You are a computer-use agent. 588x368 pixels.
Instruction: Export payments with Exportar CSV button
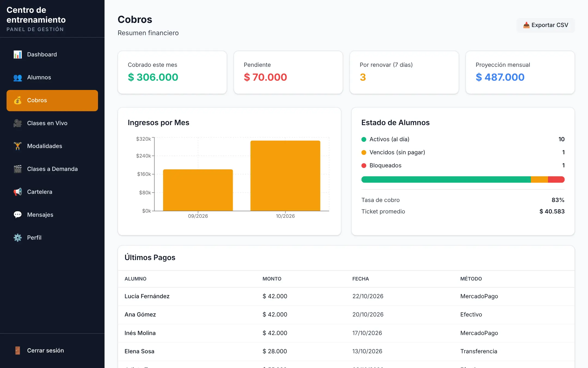[546, 25]
